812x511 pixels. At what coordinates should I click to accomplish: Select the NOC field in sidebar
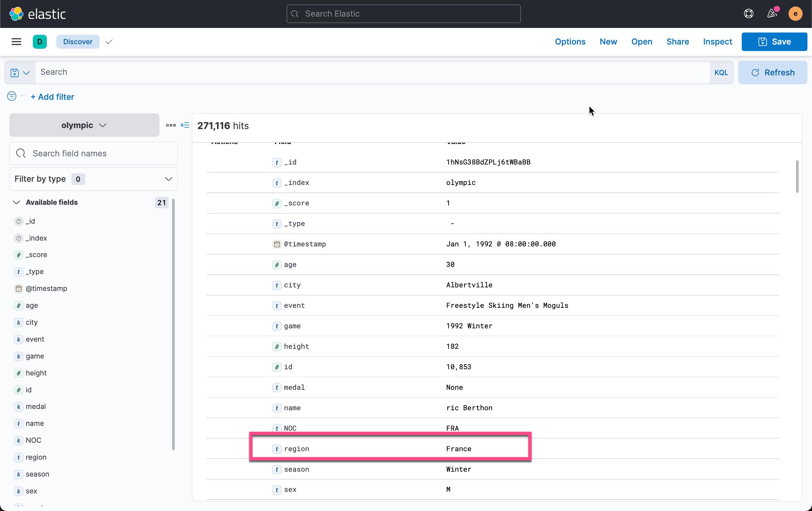coord(34,440)
